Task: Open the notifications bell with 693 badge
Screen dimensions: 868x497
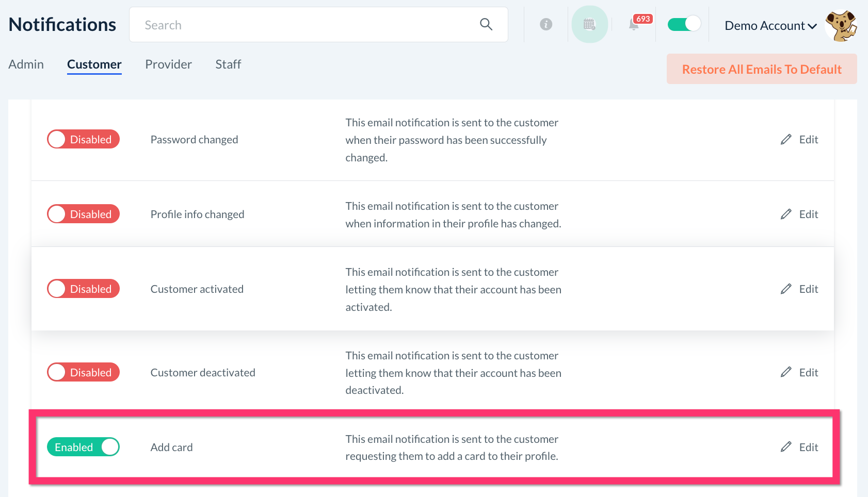Action: point(634,24)
